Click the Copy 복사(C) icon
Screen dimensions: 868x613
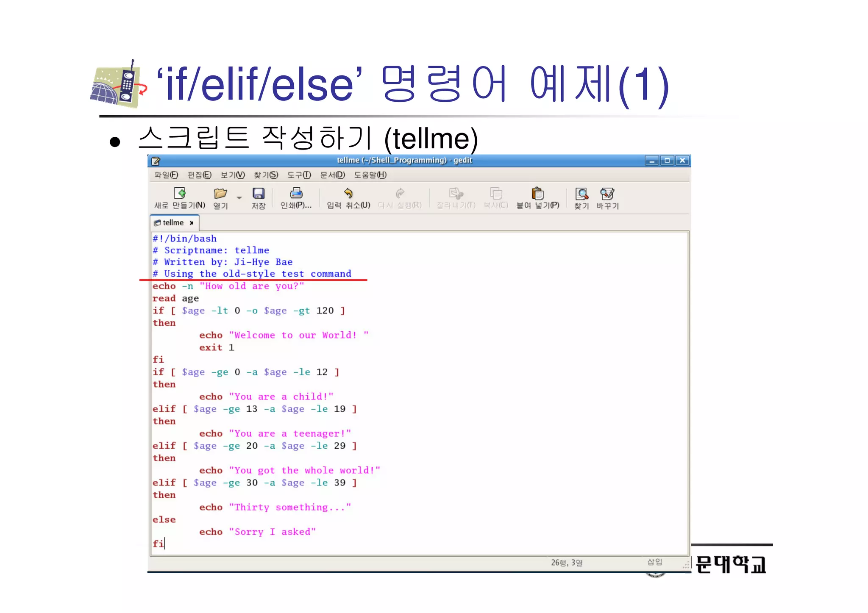click(496, 194)
